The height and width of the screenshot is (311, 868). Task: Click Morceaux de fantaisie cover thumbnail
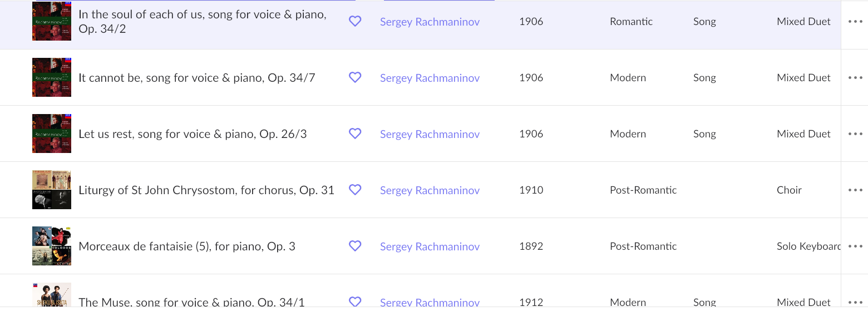52,246
